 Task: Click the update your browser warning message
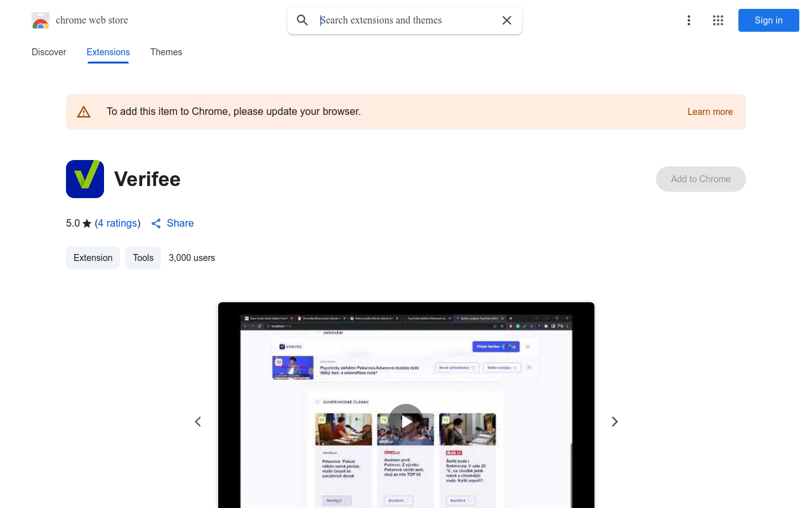point(233,112)
